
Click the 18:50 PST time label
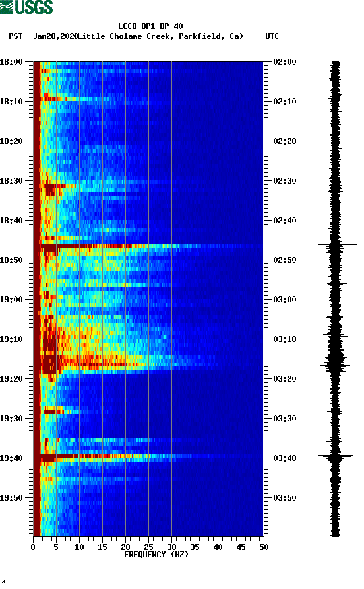coord(11,260)
